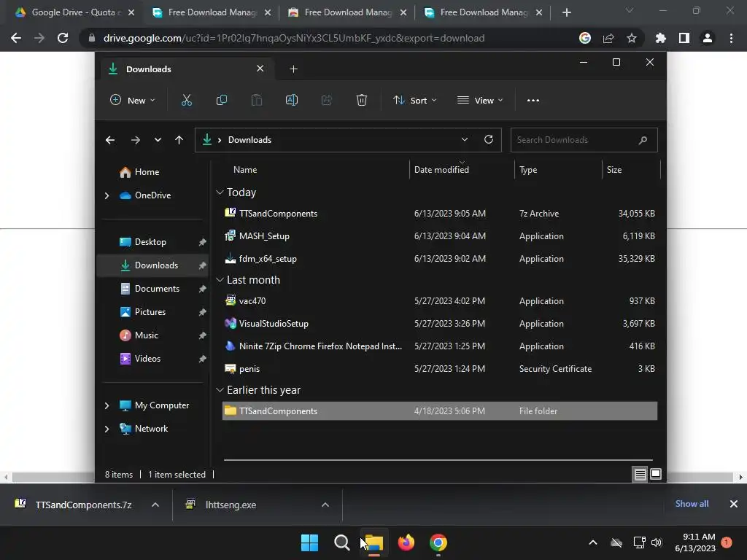The height and width of the screenshot is (560, 747).
Task: Open the See more three-dots menu
Action: click(x=533, y=100)
